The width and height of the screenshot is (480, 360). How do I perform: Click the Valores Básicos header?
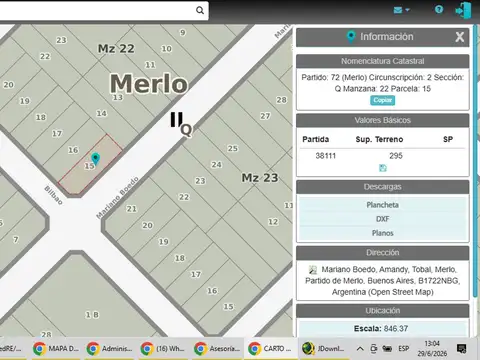coord(382,120)
